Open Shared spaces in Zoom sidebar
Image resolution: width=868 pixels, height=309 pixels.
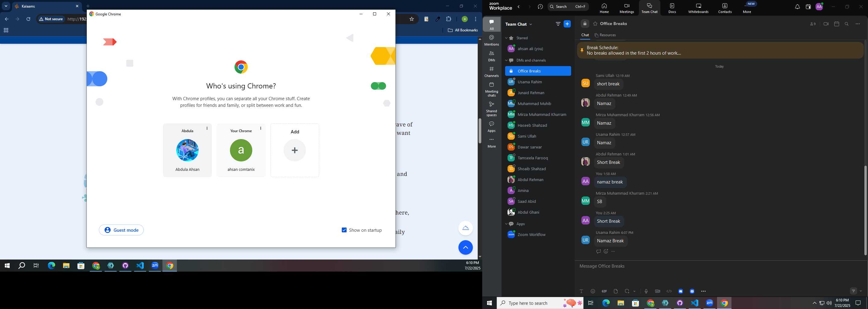click(x=492, y=109)
